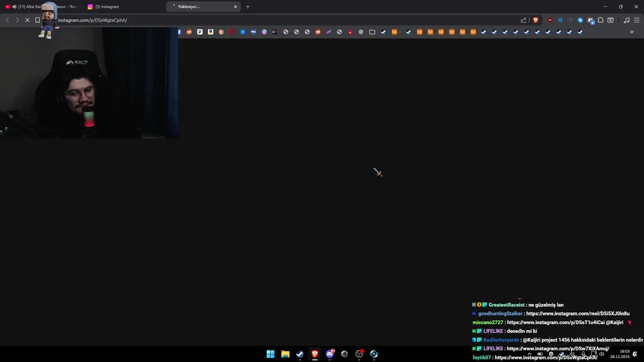Bookmark the current page
Image resolution: width=644 pixels, height=362 pixels.
pyautogui.click(x=37, y=20)
